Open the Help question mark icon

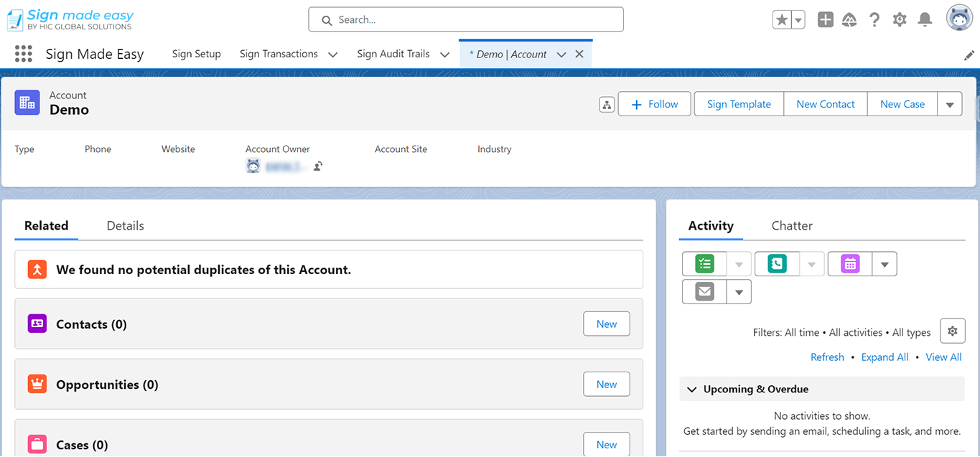[874, 20]
